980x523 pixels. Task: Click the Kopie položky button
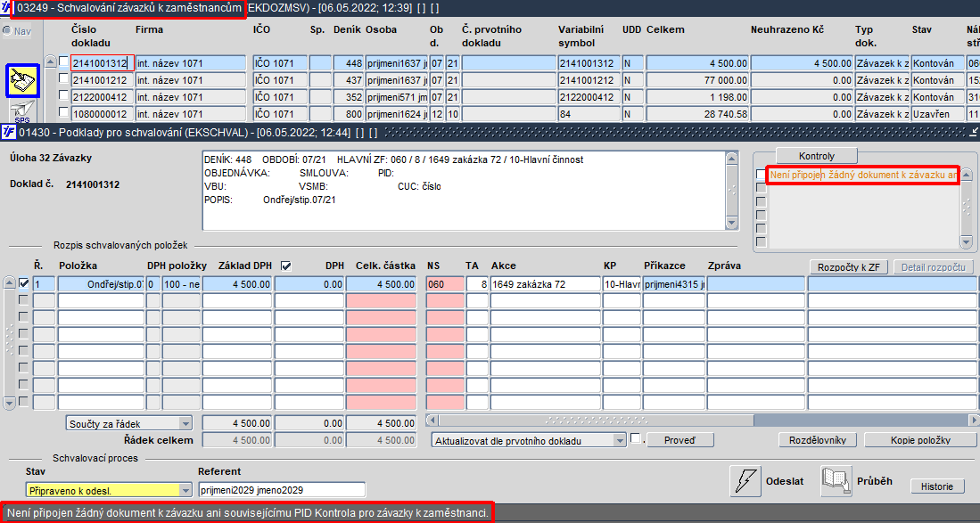(920, 440)
